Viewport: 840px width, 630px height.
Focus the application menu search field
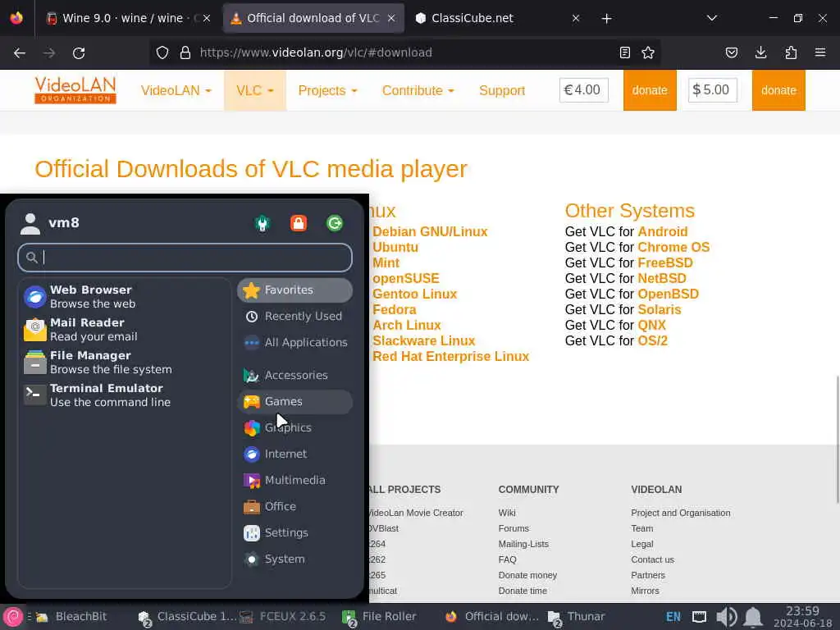(185, 258)
